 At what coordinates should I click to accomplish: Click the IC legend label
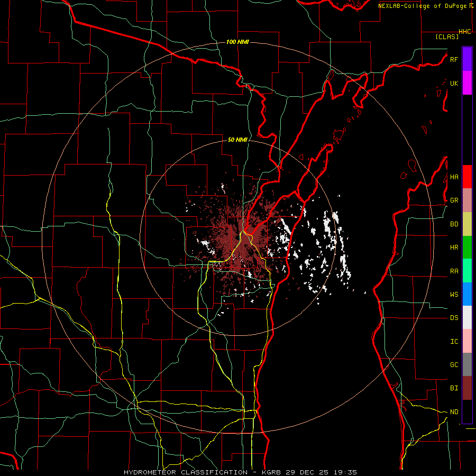454,342
